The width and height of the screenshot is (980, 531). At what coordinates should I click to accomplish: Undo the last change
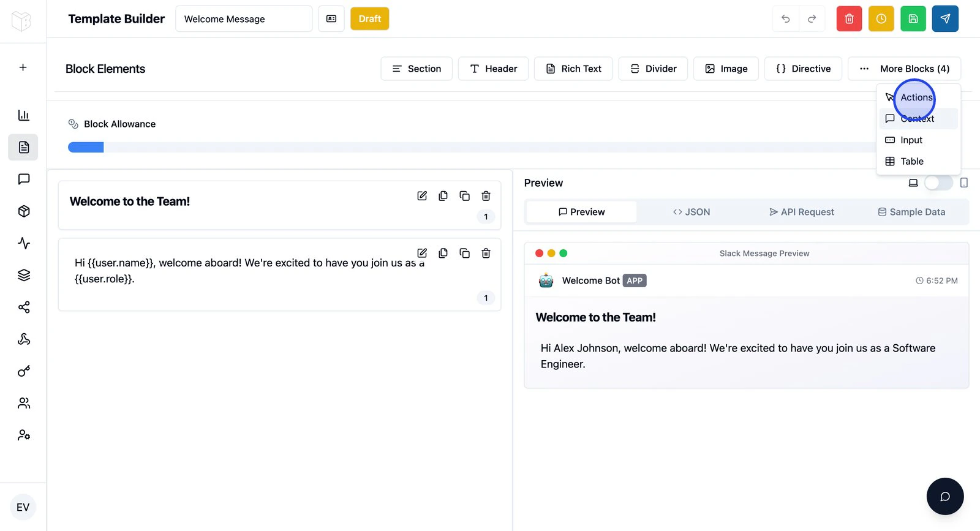coord(786,19)
